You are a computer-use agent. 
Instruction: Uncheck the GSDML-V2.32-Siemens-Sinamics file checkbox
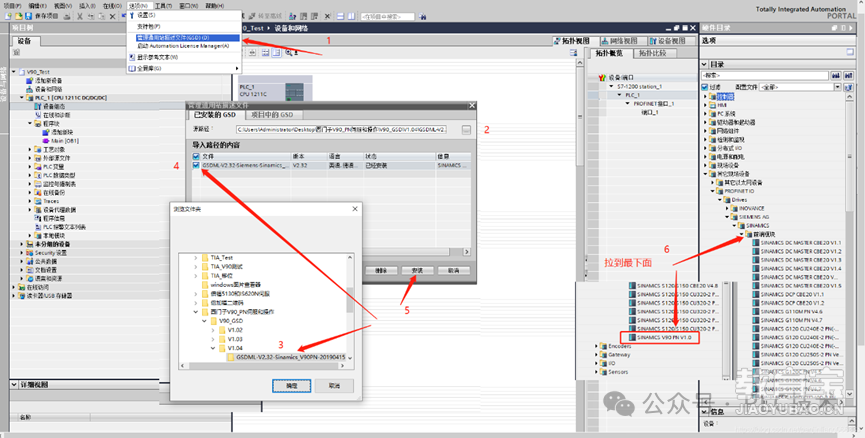(196, 165)
